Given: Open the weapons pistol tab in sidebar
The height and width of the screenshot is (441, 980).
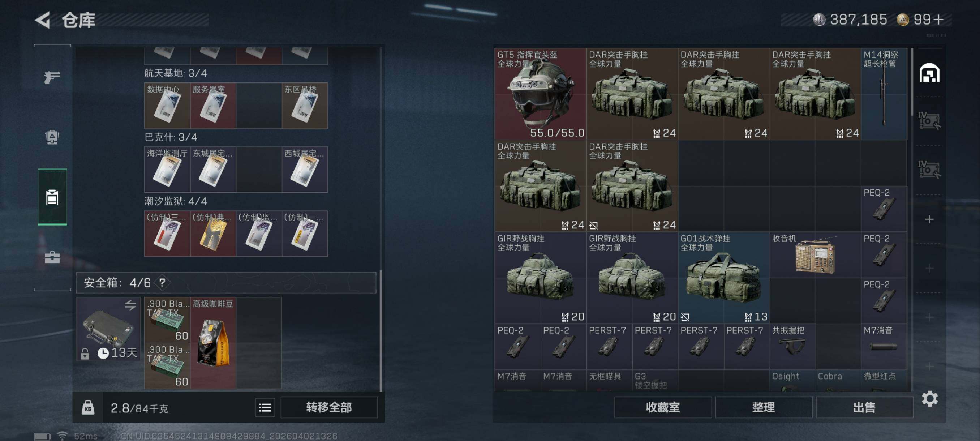Looking at the screenshot, I should [x=52, y=77].
